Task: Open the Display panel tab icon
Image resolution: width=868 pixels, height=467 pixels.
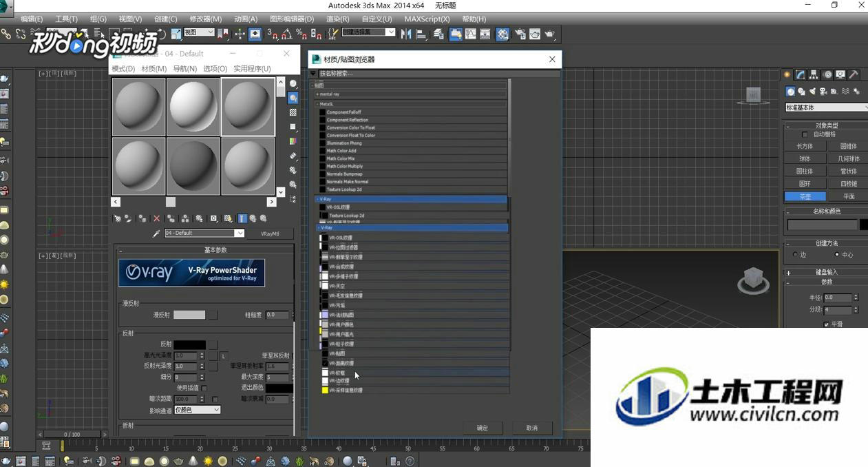Action: point(840,74)
